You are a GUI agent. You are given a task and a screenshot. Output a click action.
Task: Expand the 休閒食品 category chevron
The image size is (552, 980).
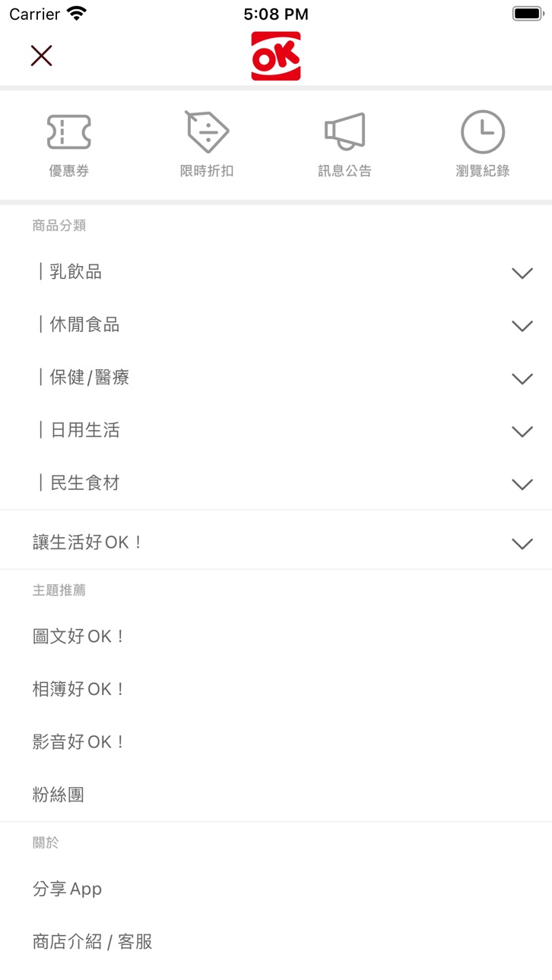pyautogui.click(x=522, y=326)
